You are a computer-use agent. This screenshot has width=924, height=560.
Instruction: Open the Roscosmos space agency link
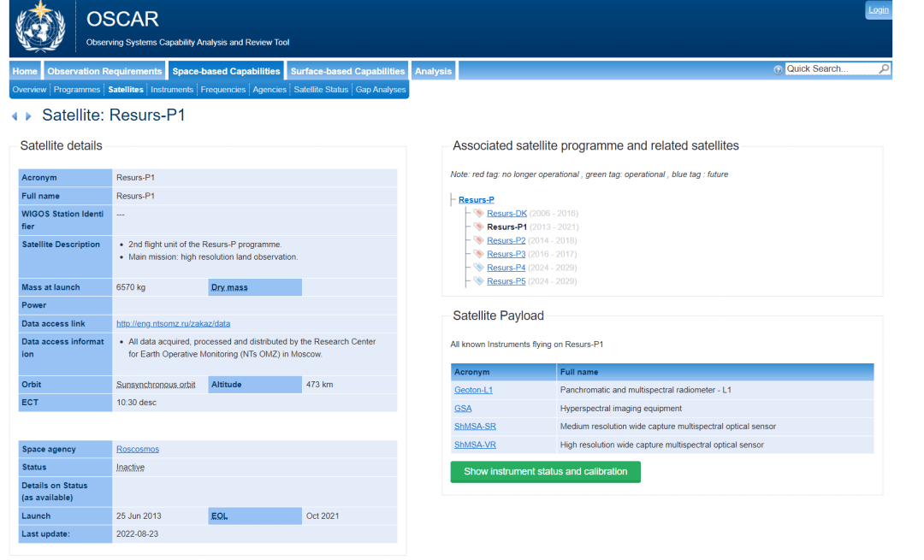[x=138, y=449]
